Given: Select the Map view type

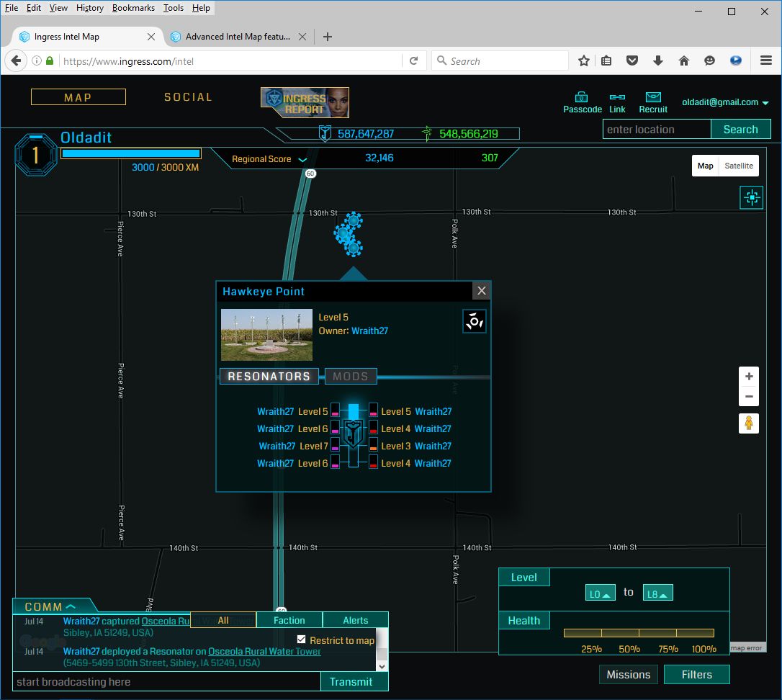Looking at the screenshot, I should coord(705,166).
